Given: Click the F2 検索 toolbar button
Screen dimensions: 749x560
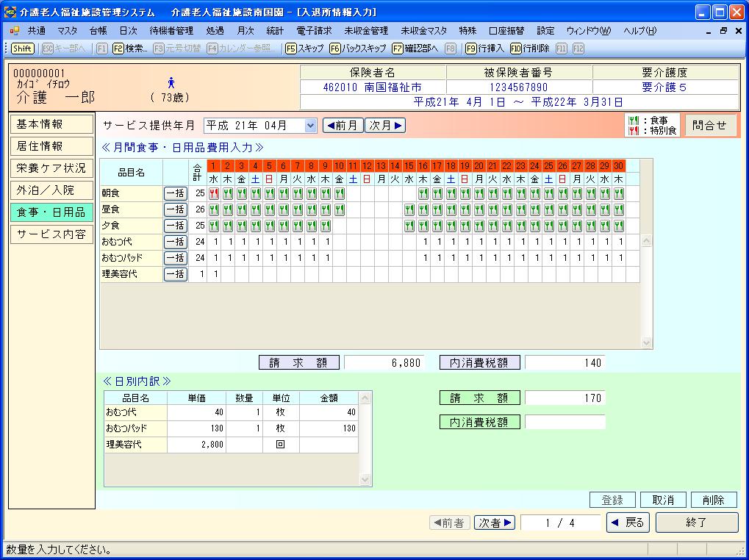Looking at the screenshot, I should point(130,48).
